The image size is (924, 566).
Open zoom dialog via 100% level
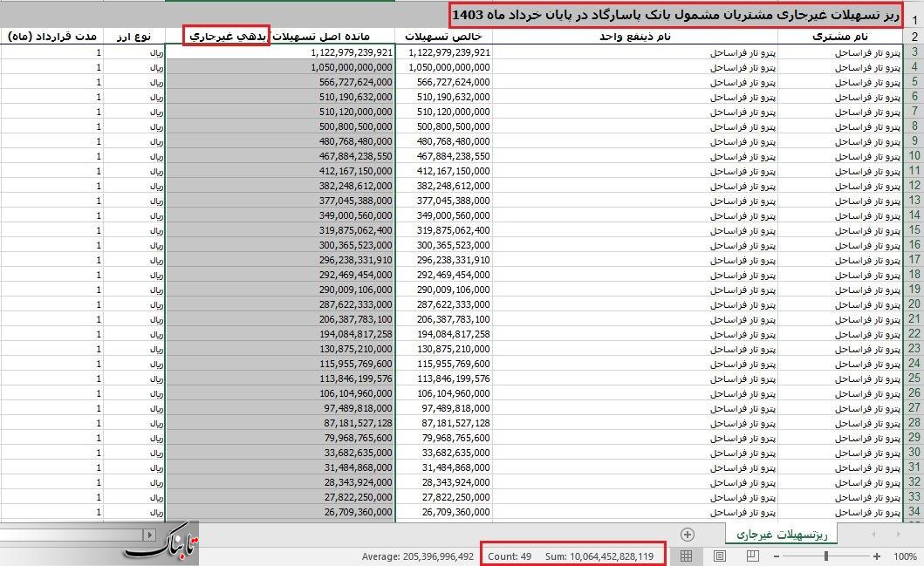[x=905, y=556]
